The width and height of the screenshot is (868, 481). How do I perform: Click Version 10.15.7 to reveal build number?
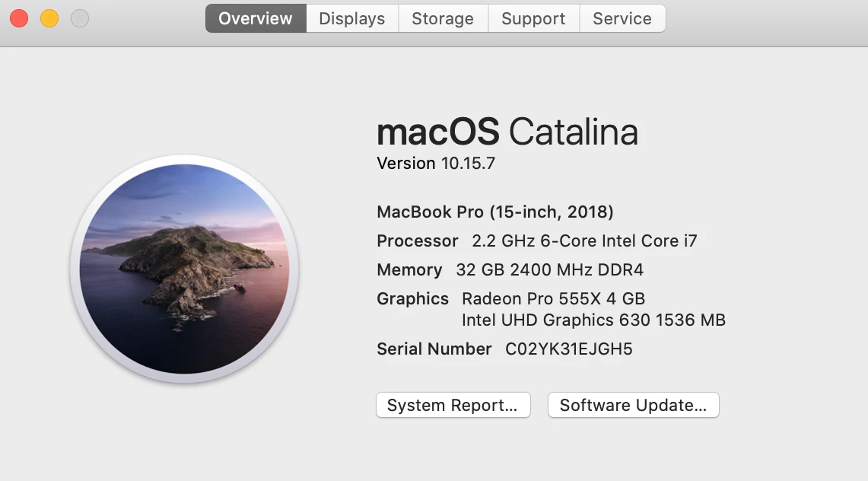436,164
